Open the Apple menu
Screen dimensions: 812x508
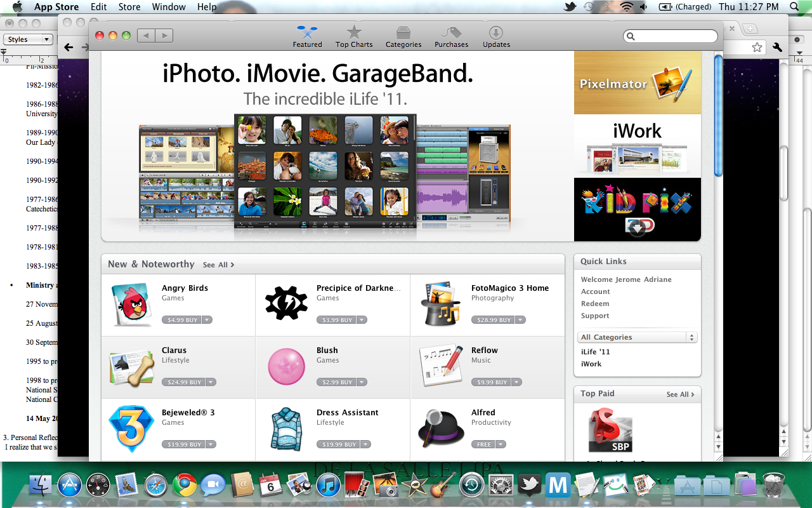click(x=17, y=7)
